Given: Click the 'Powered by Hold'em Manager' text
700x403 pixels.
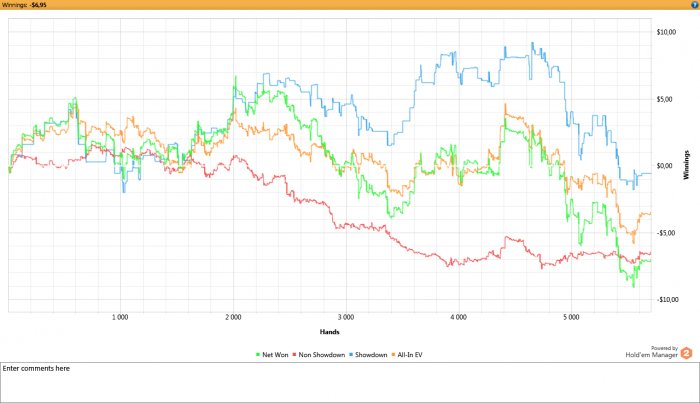Looking at the screenshot, I should pyautogui.click(x=652, y=352).
